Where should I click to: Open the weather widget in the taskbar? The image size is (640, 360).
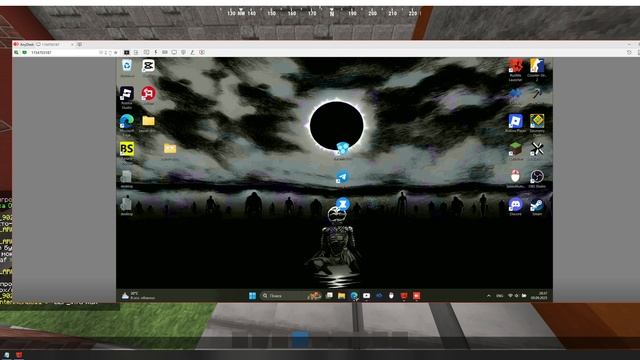click(138, 296)
